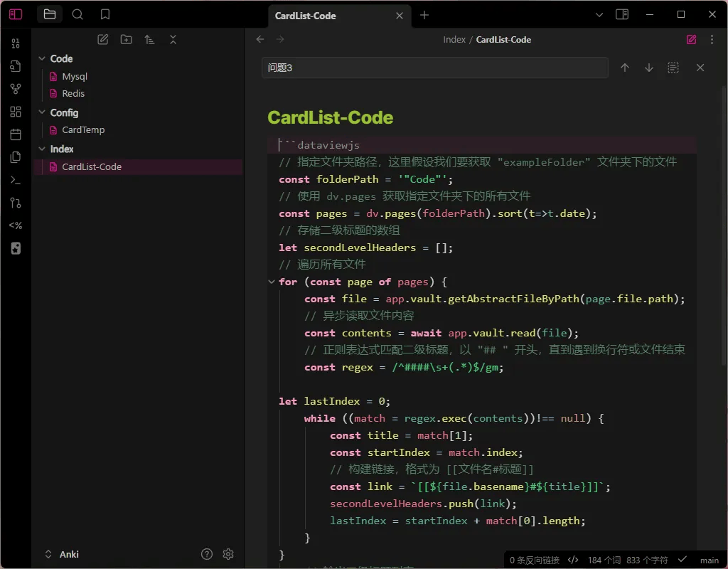Open command palette ribbon icon
This screenshot has width=728, height=569.
pos(16,180)
